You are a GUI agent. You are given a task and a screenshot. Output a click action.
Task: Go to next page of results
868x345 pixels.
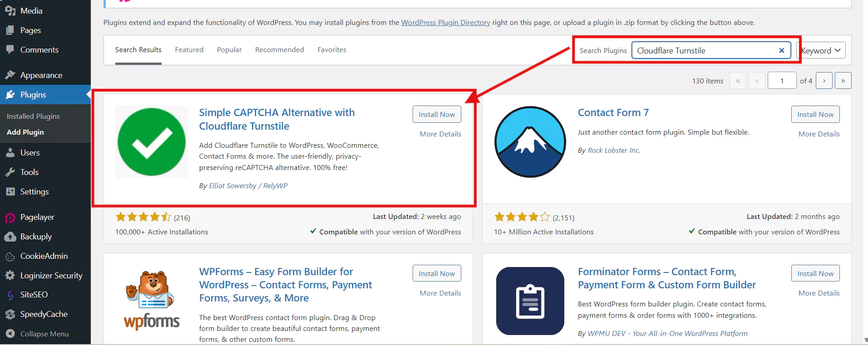(x=824, y=81)
